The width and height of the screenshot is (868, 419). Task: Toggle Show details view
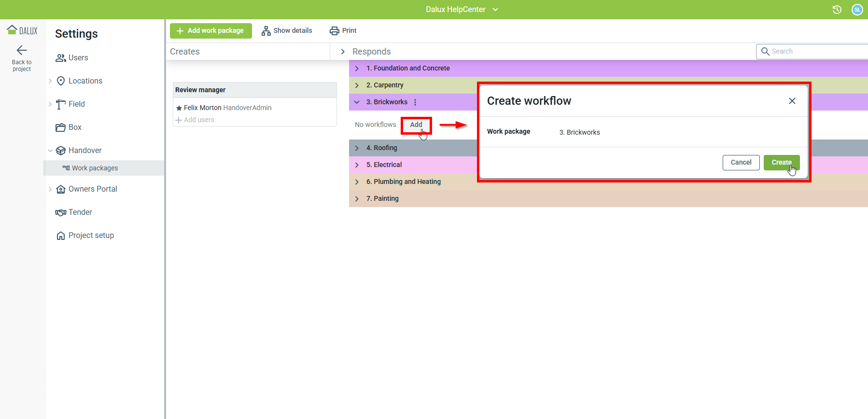tap(287, 31)
